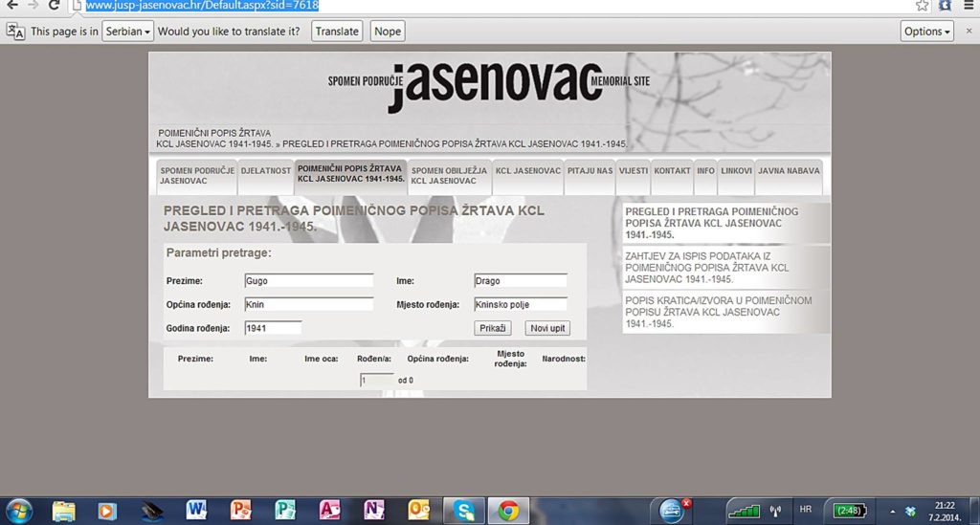Close the translation bar with X

coord(969,31)
